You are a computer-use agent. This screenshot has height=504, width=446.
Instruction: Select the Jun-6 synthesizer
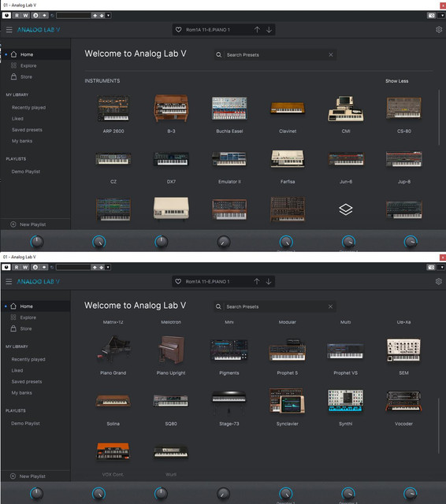click(x=346, y=159)
